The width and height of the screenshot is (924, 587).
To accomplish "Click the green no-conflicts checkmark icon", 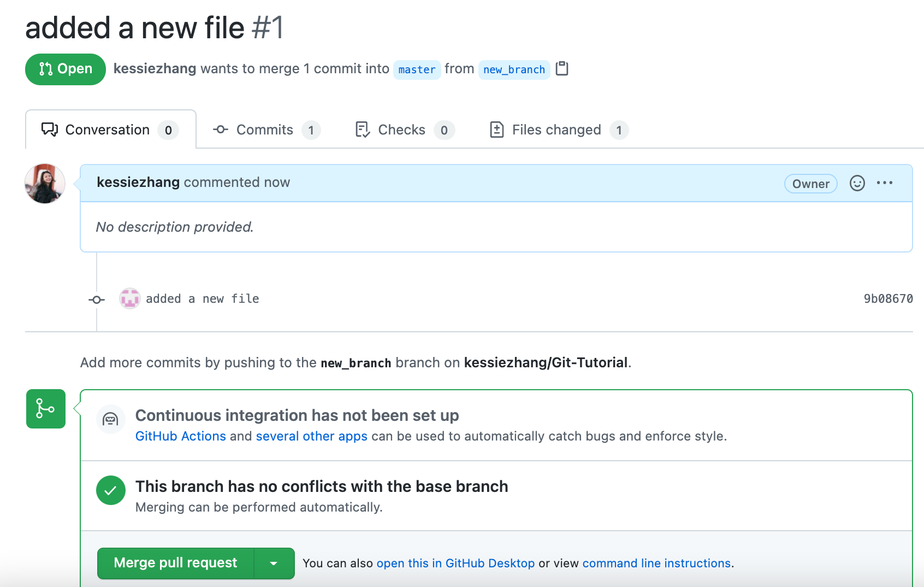I will point(111,490).
